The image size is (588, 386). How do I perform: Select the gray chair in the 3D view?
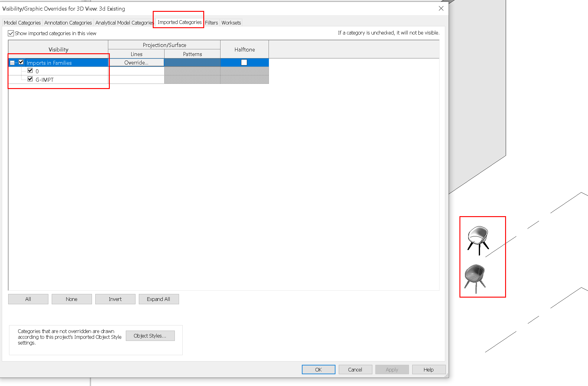pyautogui.click(x=475, y=278)
